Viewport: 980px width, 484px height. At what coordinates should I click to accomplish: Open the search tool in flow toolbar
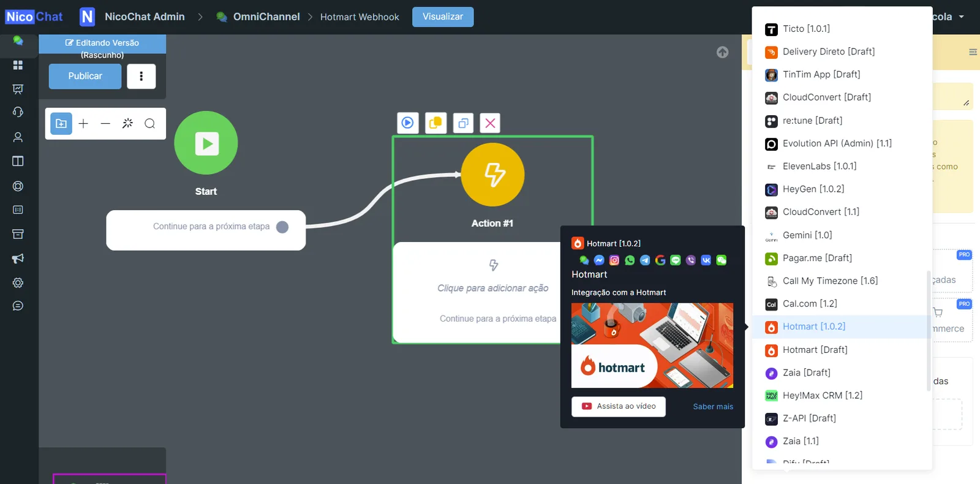pos(149,124)
